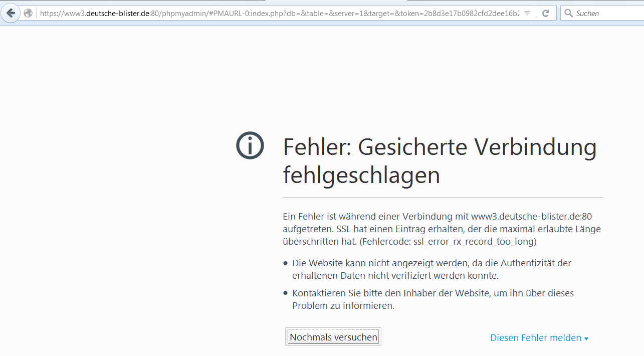The width and height of the screenshot is (644, 356).
Task: Expand the arrow beside Diesen Fehler melden
Action: point(586,338)
